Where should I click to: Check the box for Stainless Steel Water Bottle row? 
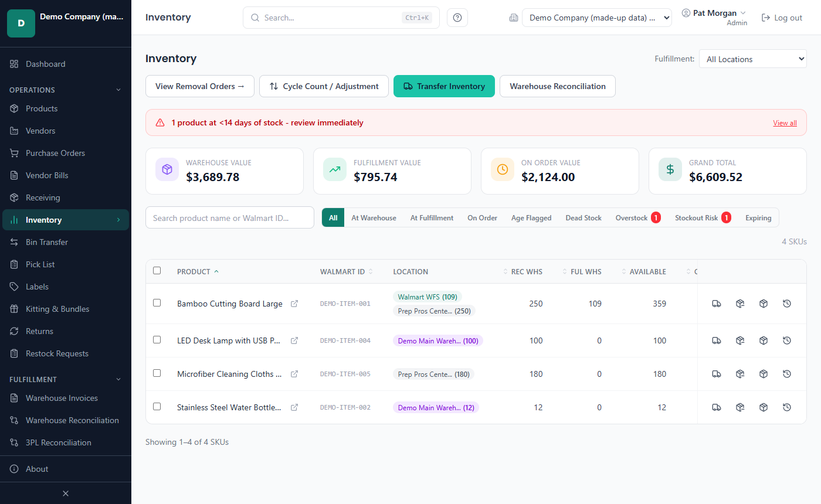click(x=157, y=407)
